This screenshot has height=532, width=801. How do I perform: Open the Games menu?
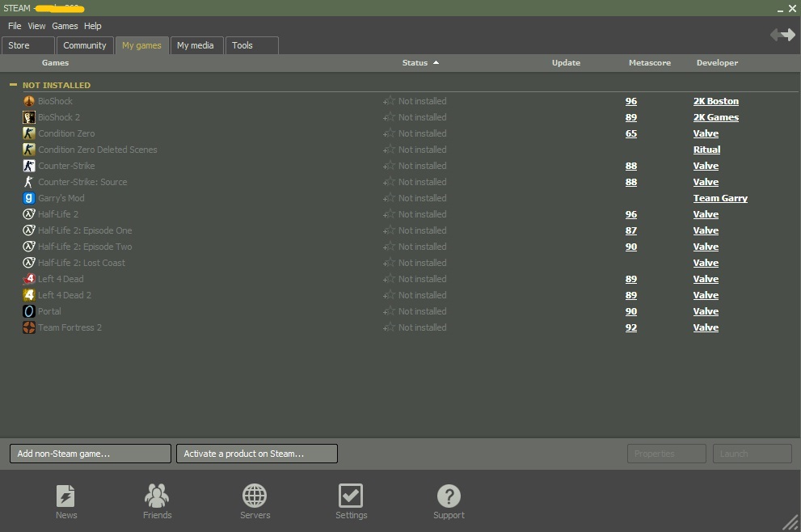click(x=65, y=26)
